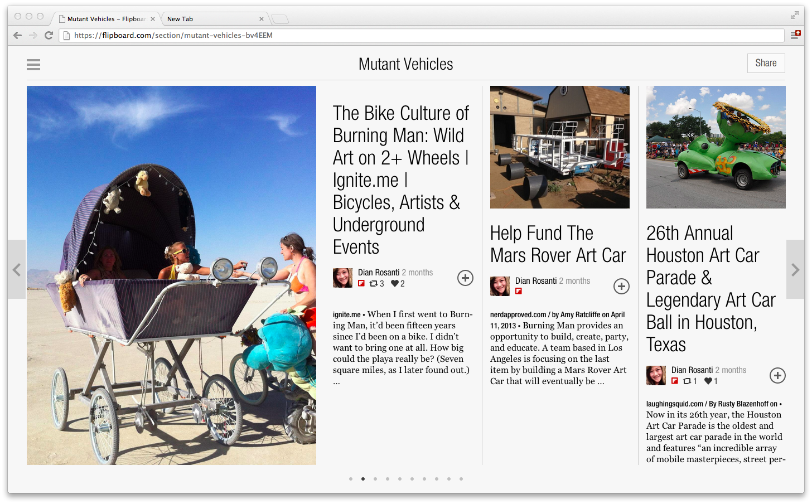Viewport: 812px width, 504px height.
Task: Select the eighth pagination dot
Action: [437, 479]
